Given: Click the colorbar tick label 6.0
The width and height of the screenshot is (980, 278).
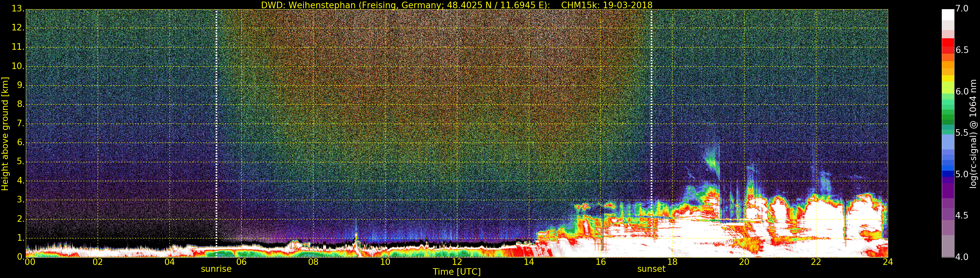Looking at the screenshot, I should tap(962, 91).
